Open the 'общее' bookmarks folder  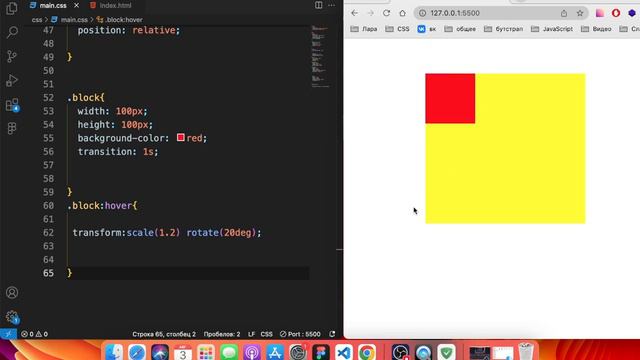460,29
